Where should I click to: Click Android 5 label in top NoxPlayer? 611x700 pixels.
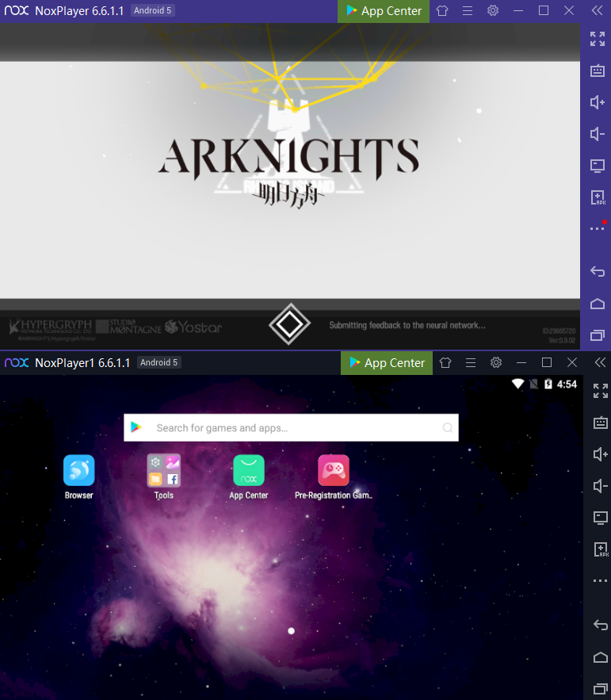click(x=153, y=10)
